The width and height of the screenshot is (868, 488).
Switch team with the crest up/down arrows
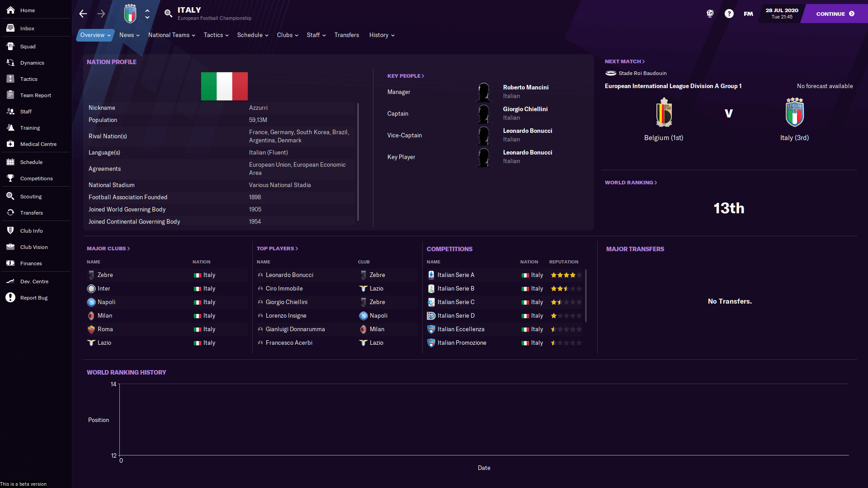(x=147, y=14)
